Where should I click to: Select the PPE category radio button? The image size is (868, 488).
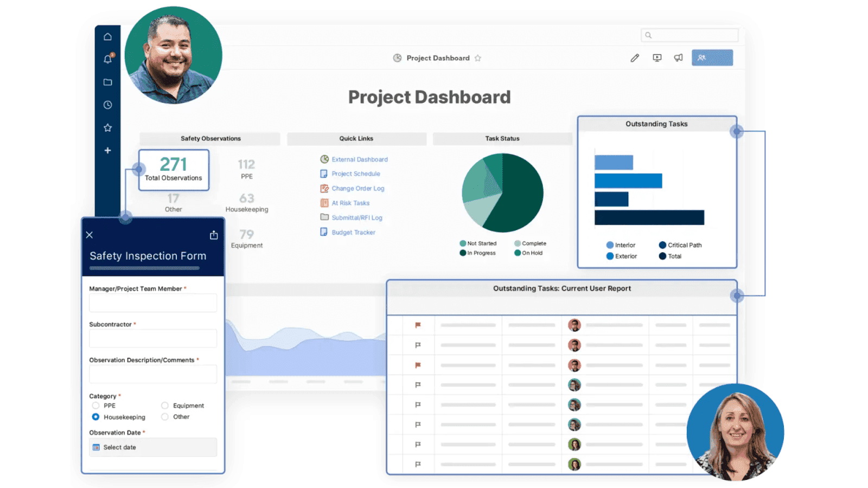(95, 405)
